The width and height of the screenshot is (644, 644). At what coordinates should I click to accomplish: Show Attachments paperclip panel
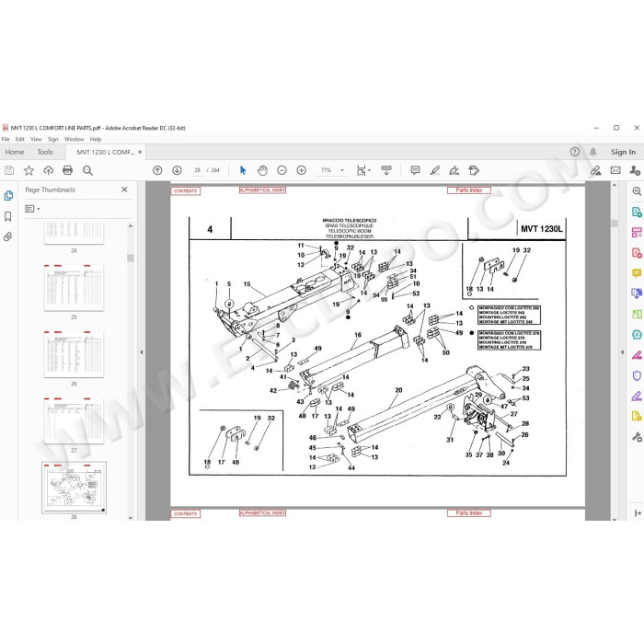tap(7, 236)
